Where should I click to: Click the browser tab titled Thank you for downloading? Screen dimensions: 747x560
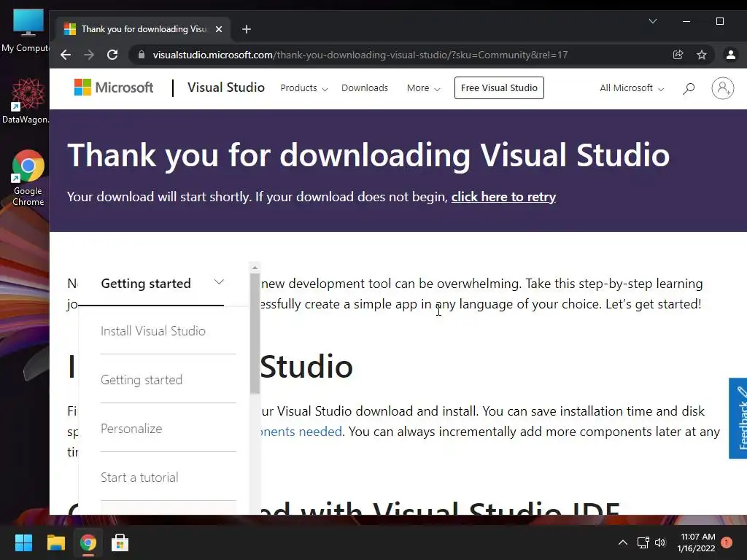(x=143, y=29)
